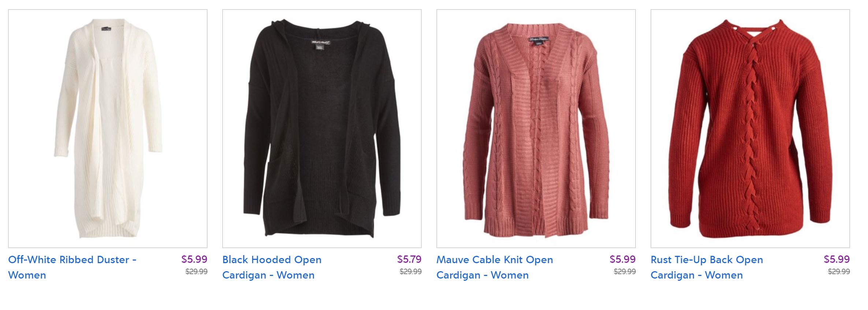Screen dimensions: 868x310
Task: Select the Mauve cardigan's $5.99 sale price
Action: (x=622, y=259)
